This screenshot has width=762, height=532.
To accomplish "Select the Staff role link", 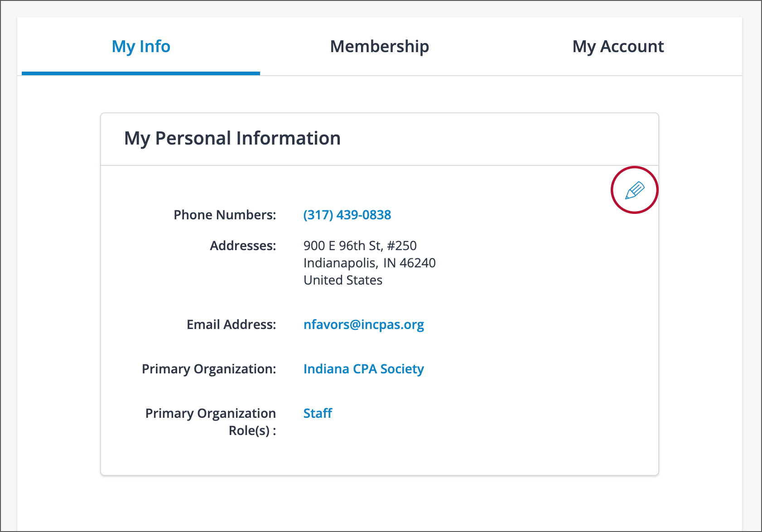I will tap(317, 413).
